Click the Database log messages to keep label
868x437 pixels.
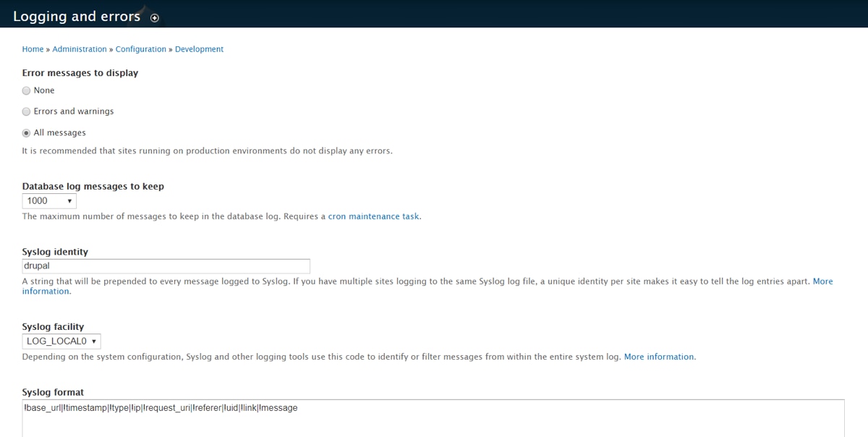click(x=93, y=186)
